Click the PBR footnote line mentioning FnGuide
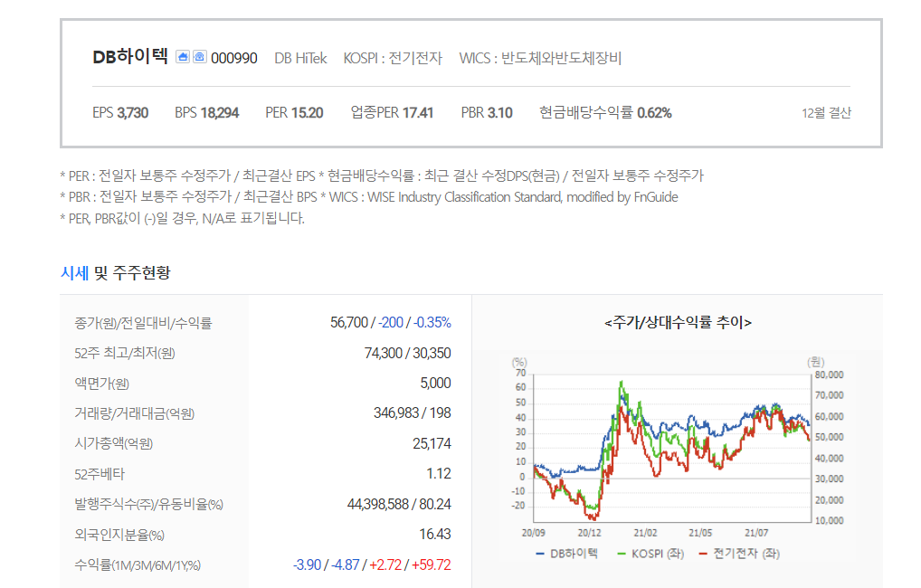Image resolution: width=921 pixels, height=588 pixels. [369, 197]
